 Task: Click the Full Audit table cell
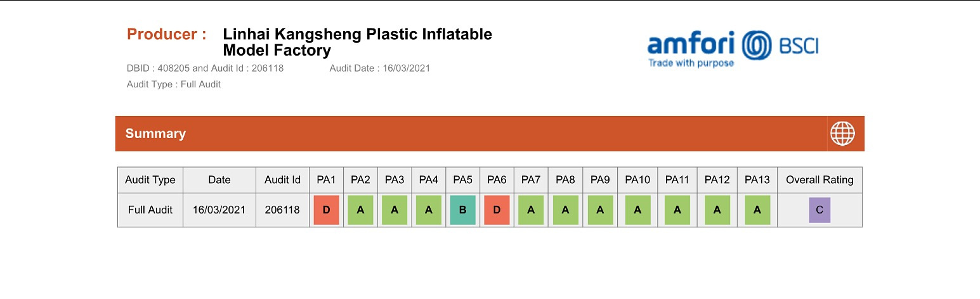pos(150,210)
